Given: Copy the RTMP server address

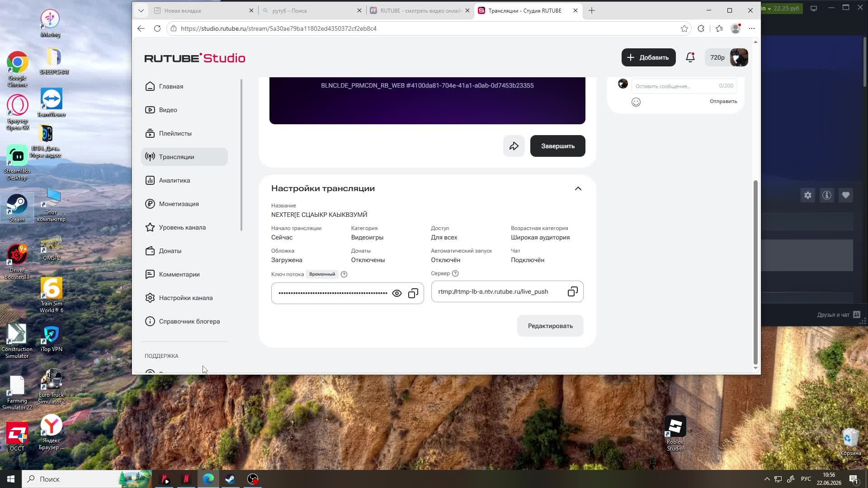Looking at the screenshot, I should click(x=573, y=291).
